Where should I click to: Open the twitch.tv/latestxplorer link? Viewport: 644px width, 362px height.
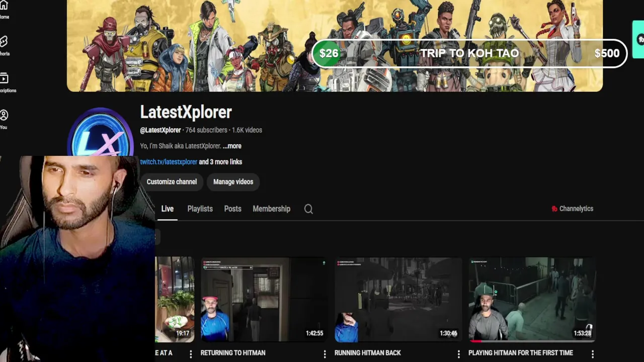[169, 162]
